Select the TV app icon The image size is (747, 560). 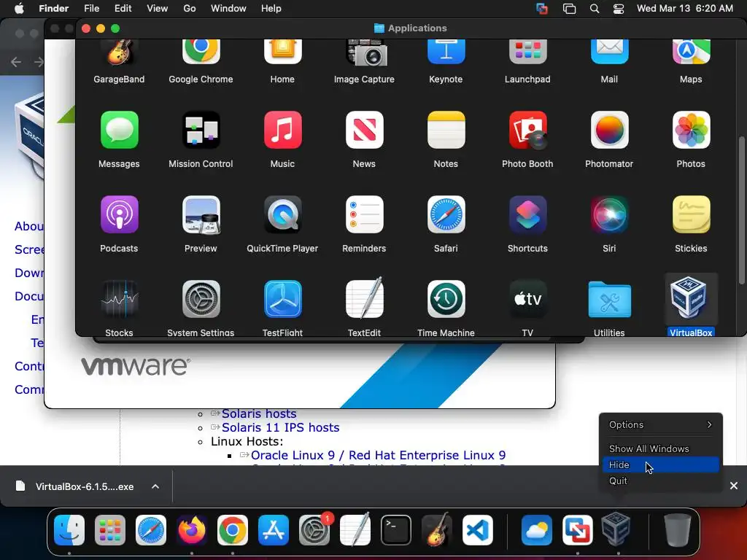tap(528, 299)
